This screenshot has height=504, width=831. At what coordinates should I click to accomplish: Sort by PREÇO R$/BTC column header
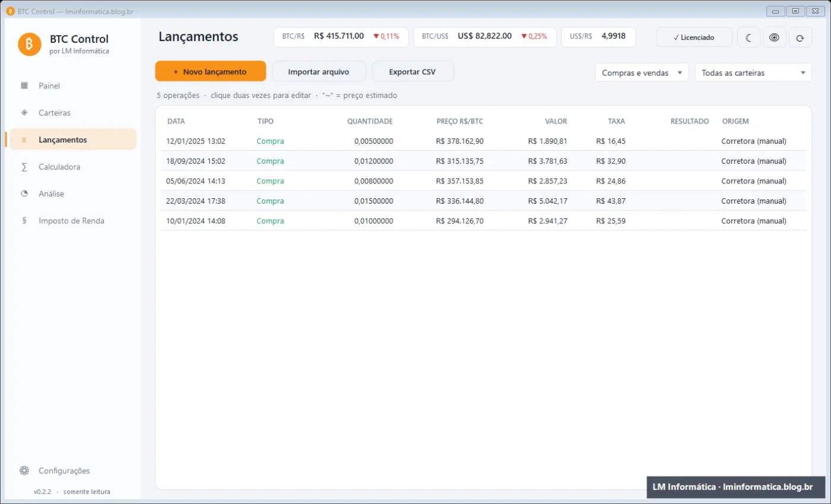click(460, 121)
